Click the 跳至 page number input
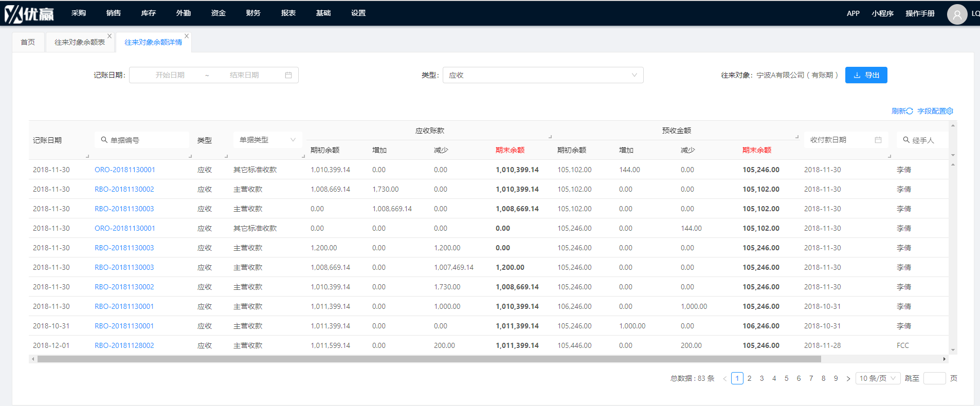The height and width of the screenshot is (406, 980). (935, 378)
